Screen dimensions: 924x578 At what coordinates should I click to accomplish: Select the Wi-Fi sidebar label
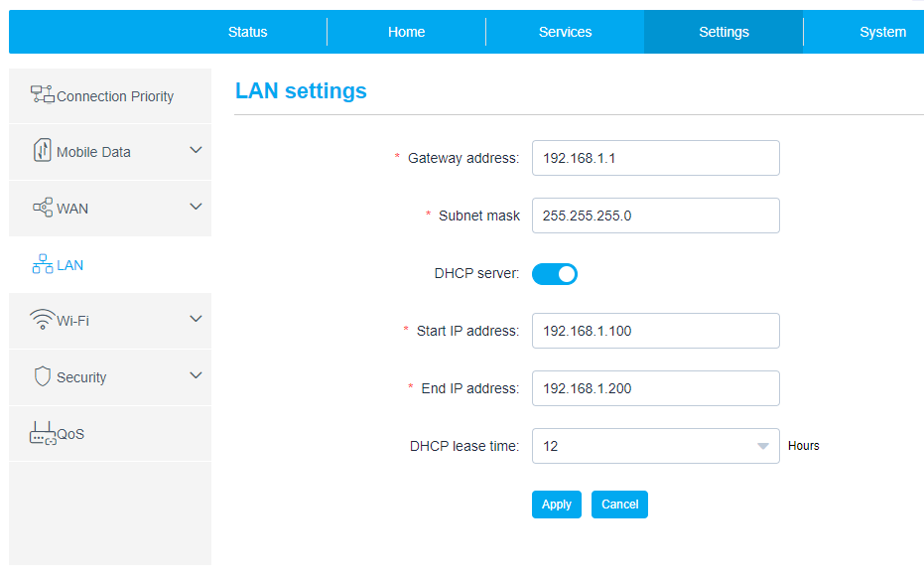pos(72,321)
